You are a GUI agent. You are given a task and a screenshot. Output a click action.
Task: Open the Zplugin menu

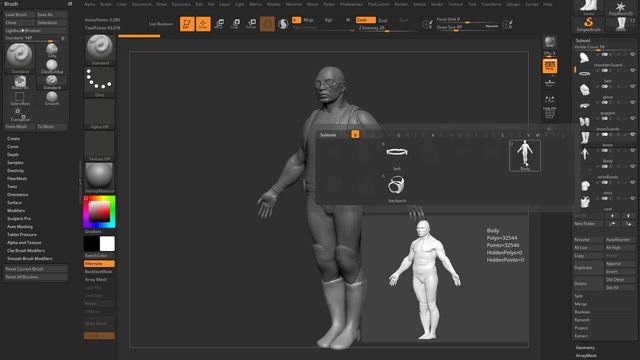(x=513, y=4)
